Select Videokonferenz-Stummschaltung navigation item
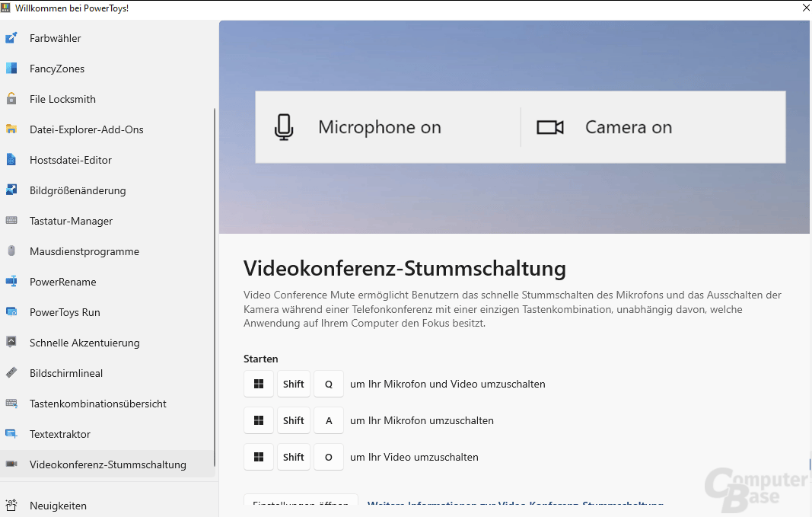 [107, 464]
